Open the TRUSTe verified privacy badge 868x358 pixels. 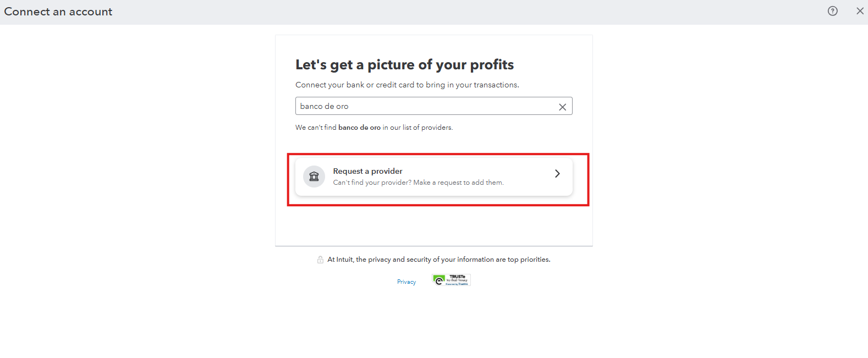451,280
